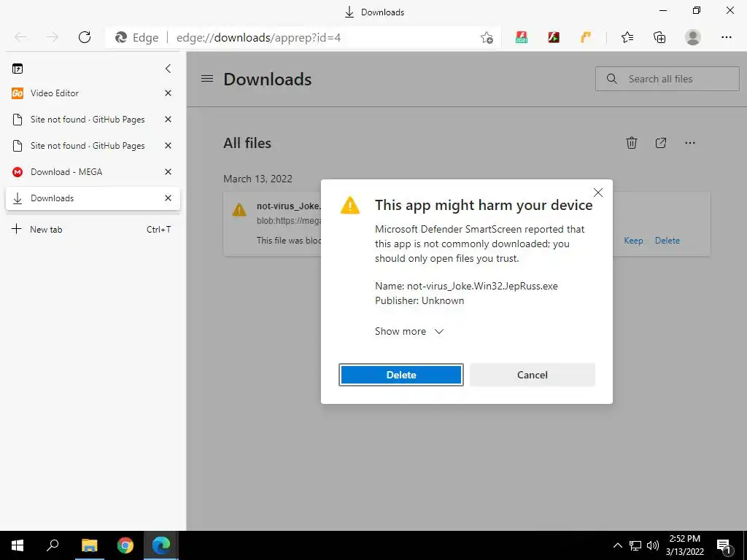Click the download warning triangle icon
Screen dimensions: 747x560
[x=239, y=209]
